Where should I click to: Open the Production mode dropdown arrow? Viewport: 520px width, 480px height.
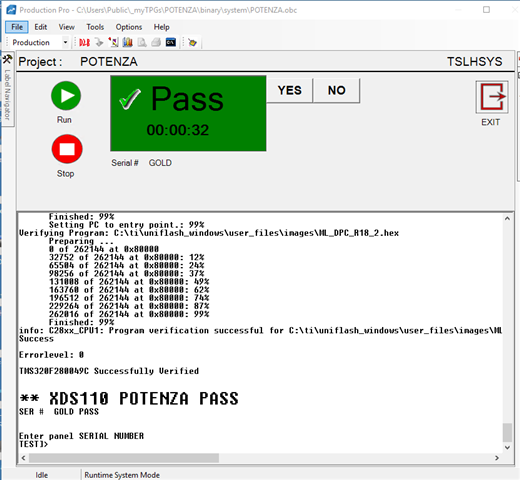click(65, 42)
